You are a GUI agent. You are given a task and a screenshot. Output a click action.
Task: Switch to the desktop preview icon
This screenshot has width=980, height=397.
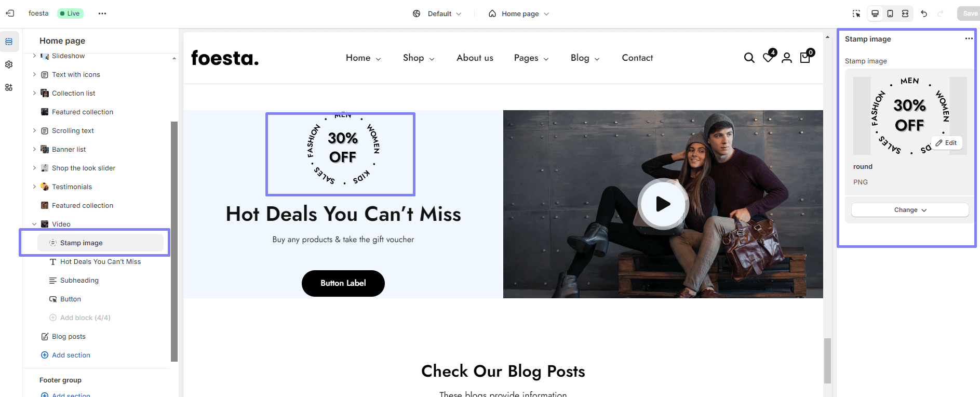[875, 14]
